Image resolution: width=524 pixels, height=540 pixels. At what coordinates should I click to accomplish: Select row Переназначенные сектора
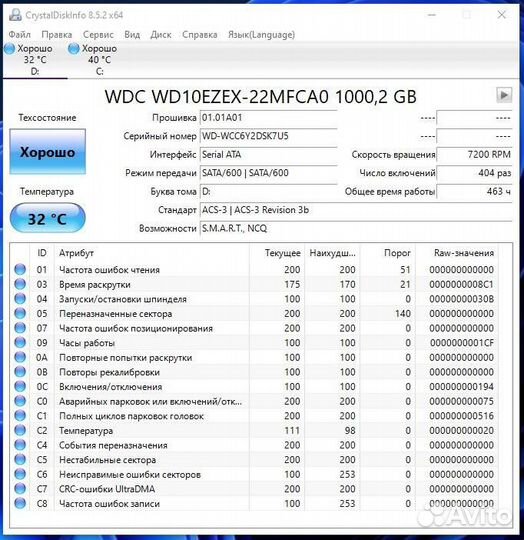point(254,313)
